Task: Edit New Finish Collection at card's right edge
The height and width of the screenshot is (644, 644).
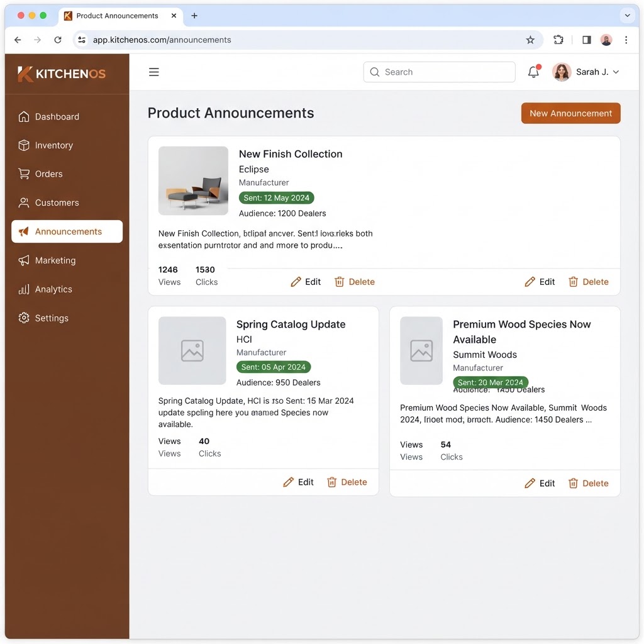Action: 540,282
